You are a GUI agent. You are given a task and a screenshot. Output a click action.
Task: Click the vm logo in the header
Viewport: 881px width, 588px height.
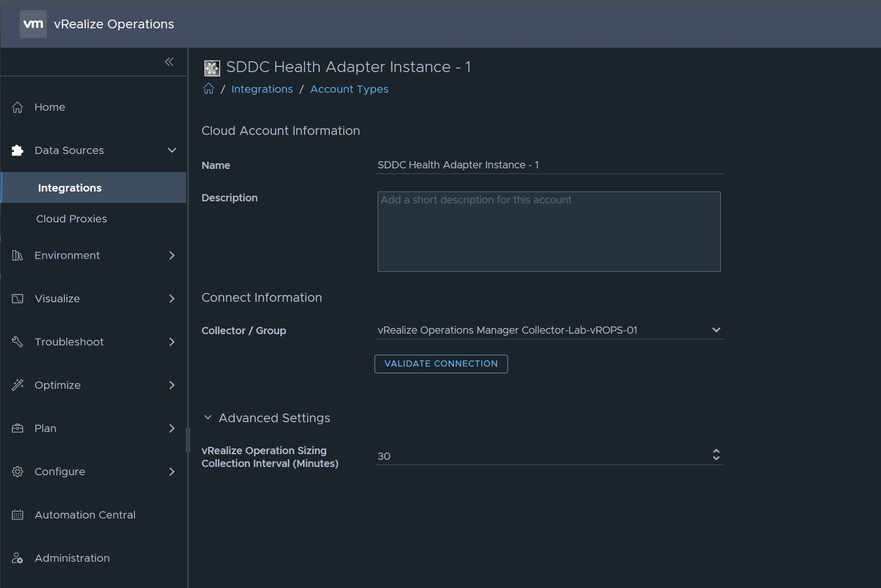33,23
